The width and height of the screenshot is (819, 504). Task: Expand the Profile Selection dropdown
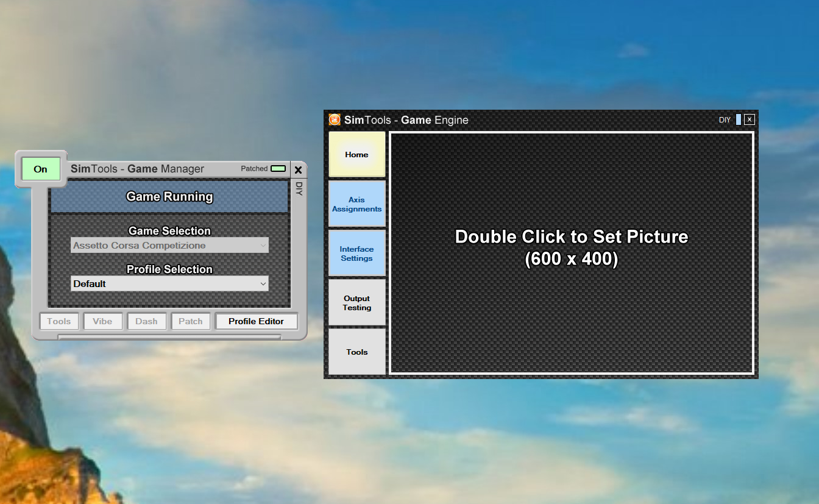pyautogui.click(x=169, y=284)
